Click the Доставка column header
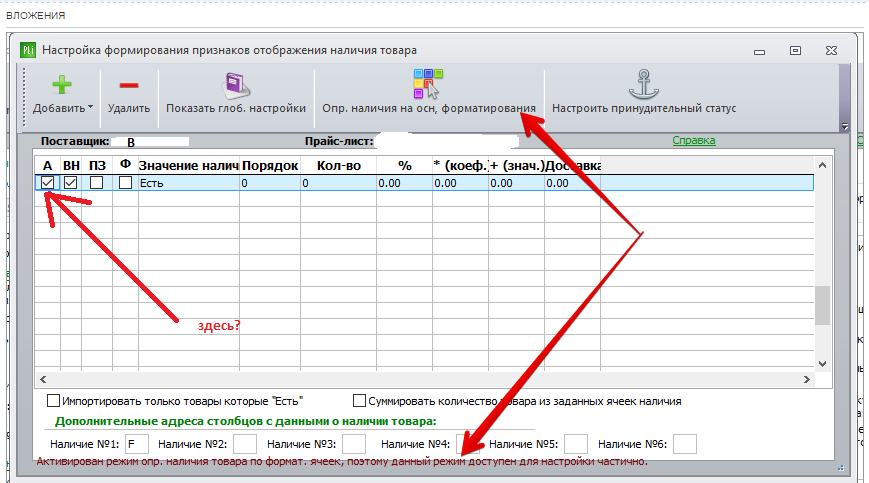Image resolution: width=869 pixels, height=483 pixels. coord(572,166)
